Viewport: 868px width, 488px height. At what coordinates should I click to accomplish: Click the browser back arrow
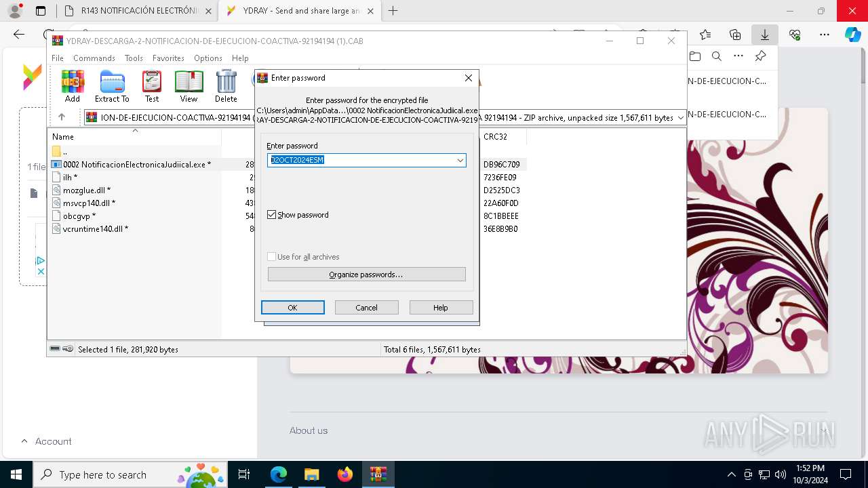tap(19, 35)
